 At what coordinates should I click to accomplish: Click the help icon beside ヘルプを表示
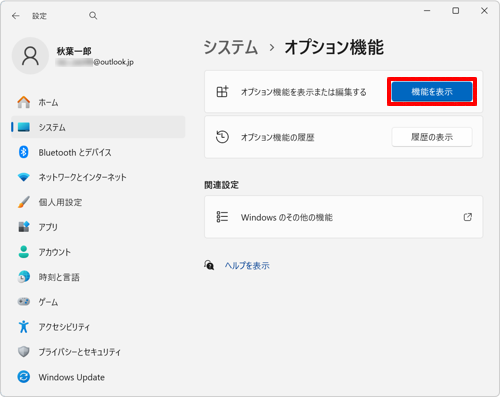pyautogui.click(x=209, y=265)
